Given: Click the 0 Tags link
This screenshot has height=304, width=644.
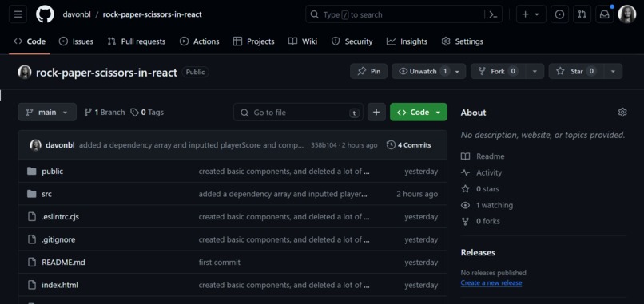Looking at the screenshot, I should click(x=147, y=112).
